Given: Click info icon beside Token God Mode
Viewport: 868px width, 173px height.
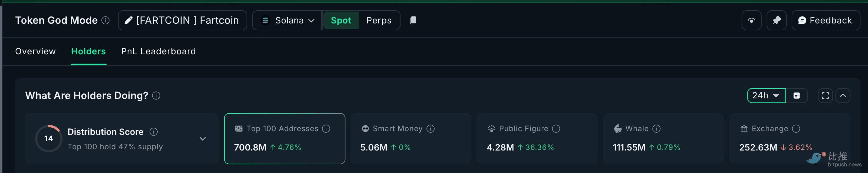Looking at the screenshot, I should click(x=105, y=21).
